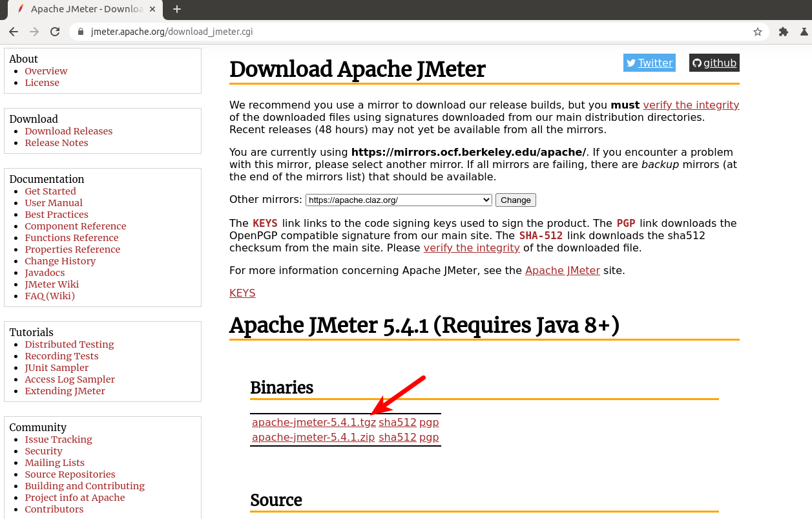Click the browser forward arrow icon
The height and width of the screenshot is (519, 812).
34,32
